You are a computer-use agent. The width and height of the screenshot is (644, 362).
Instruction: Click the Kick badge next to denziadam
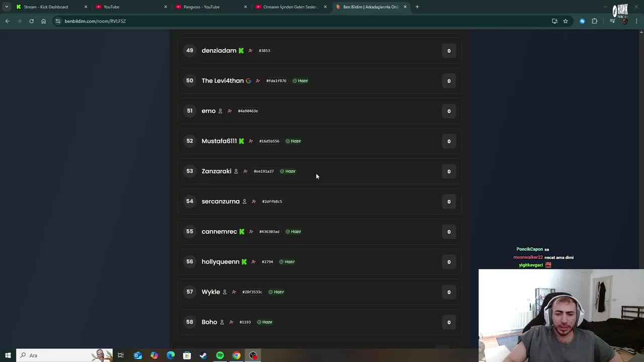[x=241, y=50]
